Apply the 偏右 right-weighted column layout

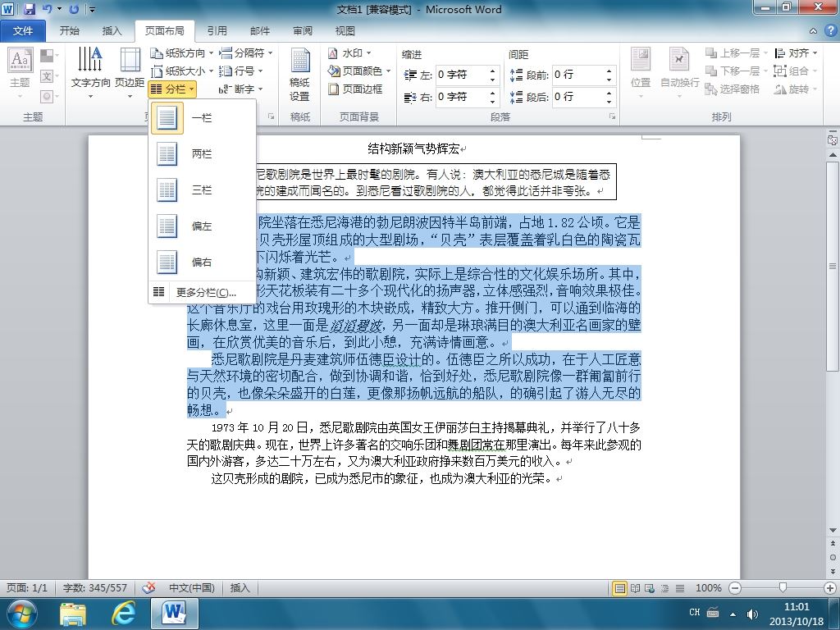click(x=202, y=262)
